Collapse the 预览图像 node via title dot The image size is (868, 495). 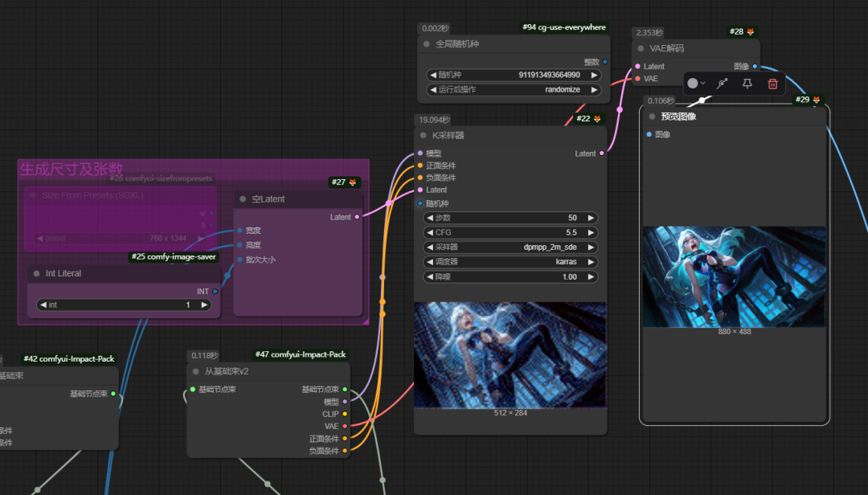[652, 117]
